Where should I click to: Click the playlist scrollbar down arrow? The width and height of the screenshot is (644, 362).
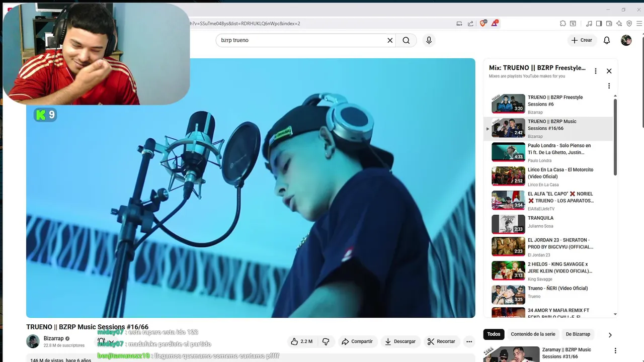(615, 314)
